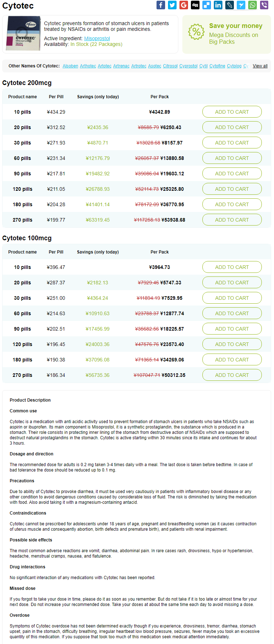Select the ¥53938.68 pack price
Image resolution: width=274 pixels, height=644 pixels.
click(x=173, y=220)
